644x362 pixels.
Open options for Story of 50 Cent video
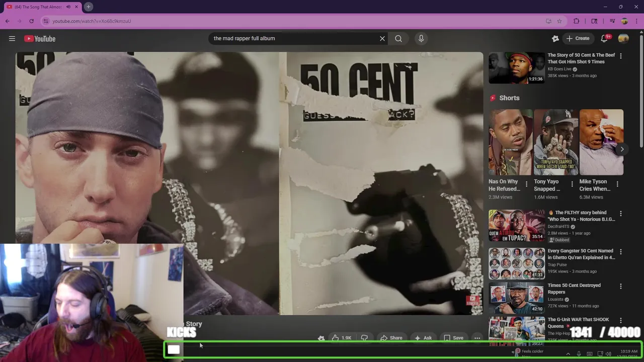coord(620,56)
